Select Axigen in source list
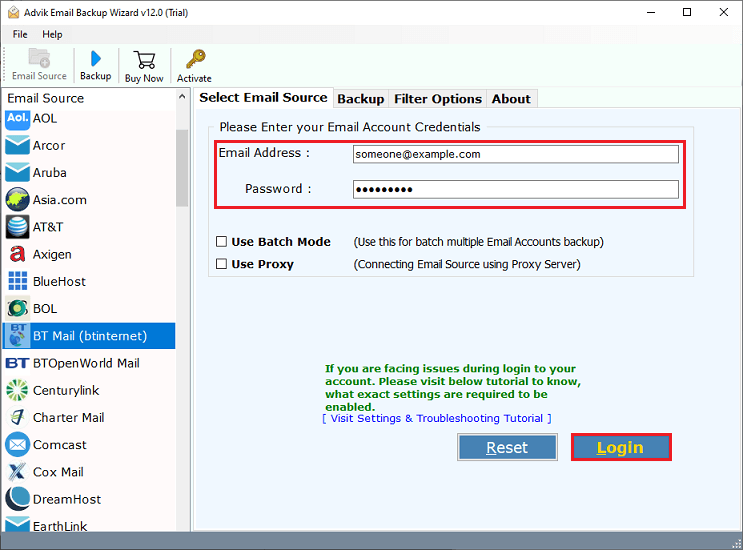Viewport: 743px width, 550px height. tap(52, 254)
